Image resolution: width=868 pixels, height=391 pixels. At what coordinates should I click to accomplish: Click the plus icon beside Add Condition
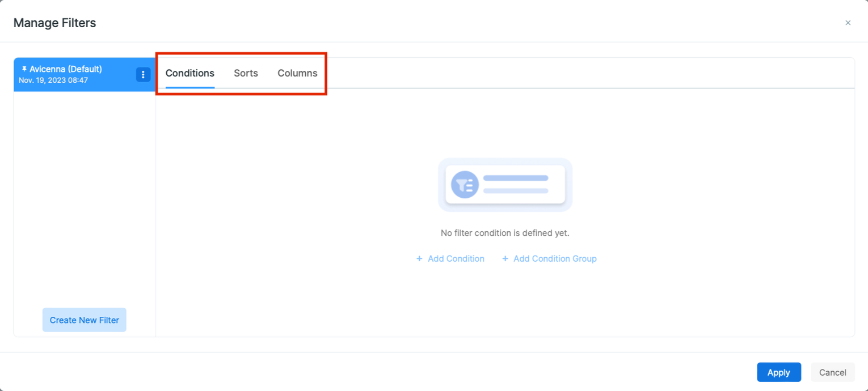coord(419,258)
